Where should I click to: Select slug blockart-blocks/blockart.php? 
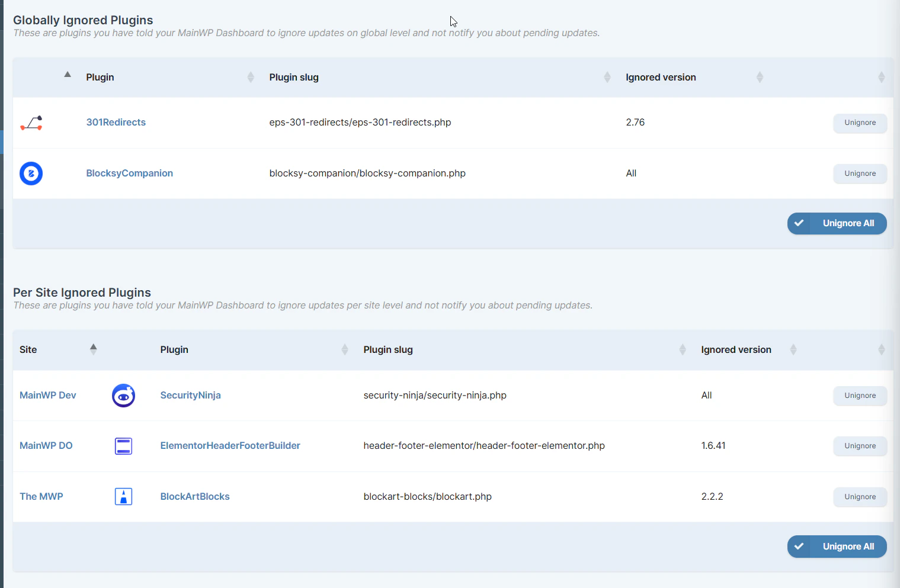[428, 496]
